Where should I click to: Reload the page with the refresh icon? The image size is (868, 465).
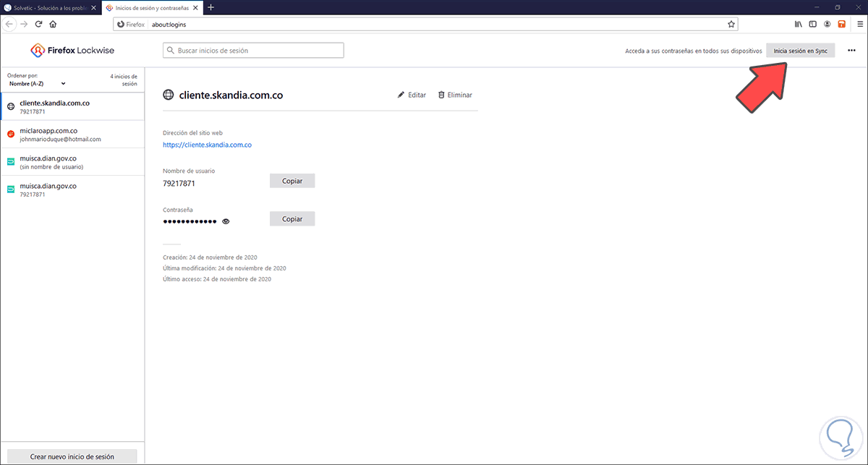(x=38, y=24)
